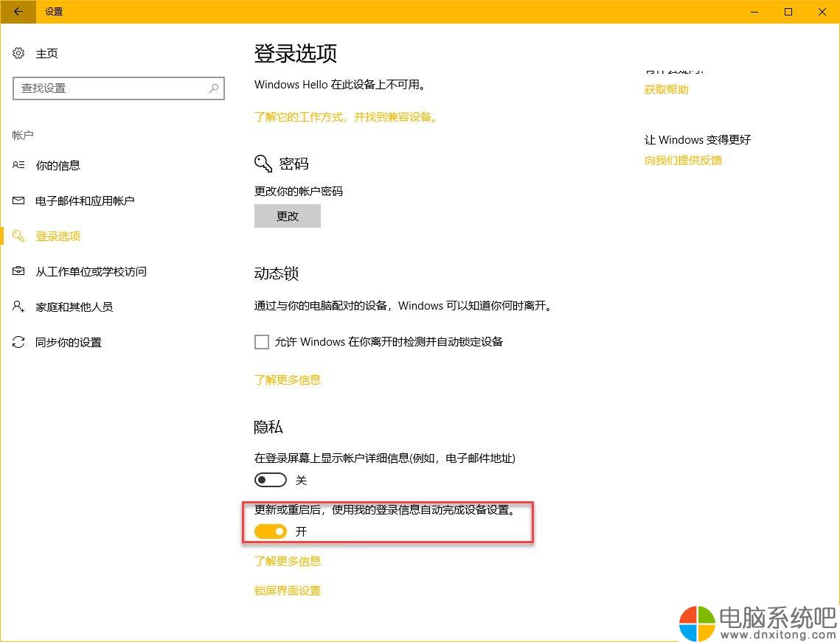
Task: Click the sync icon for 同步你的设置
Action: tap(18, 341)
